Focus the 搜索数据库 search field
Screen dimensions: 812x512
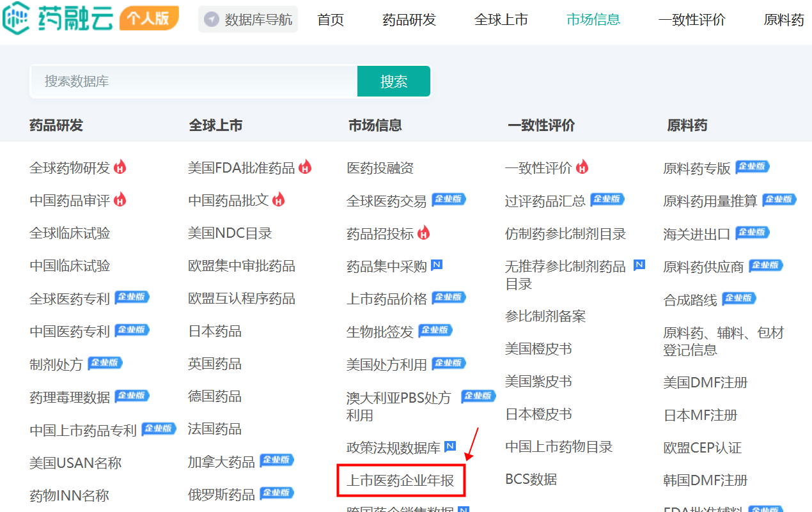click(x=194, y=81)
